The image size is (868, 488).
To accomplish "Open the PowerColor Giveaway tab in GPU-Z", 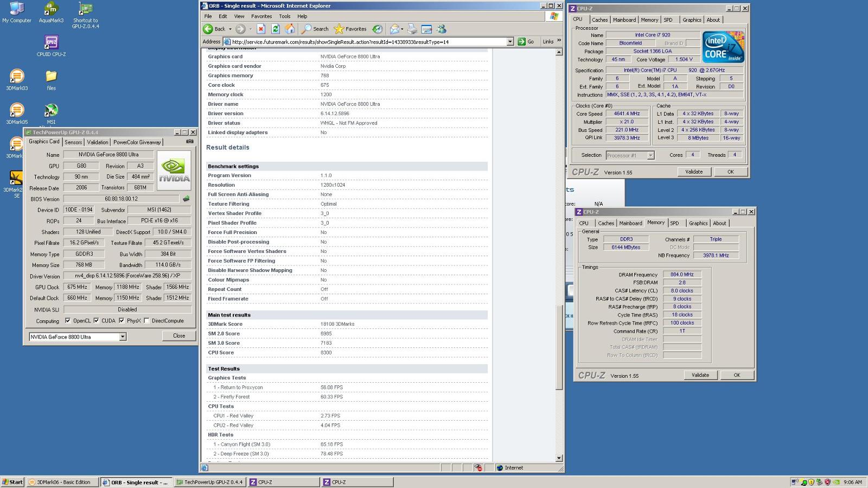I will coord(137,142).
